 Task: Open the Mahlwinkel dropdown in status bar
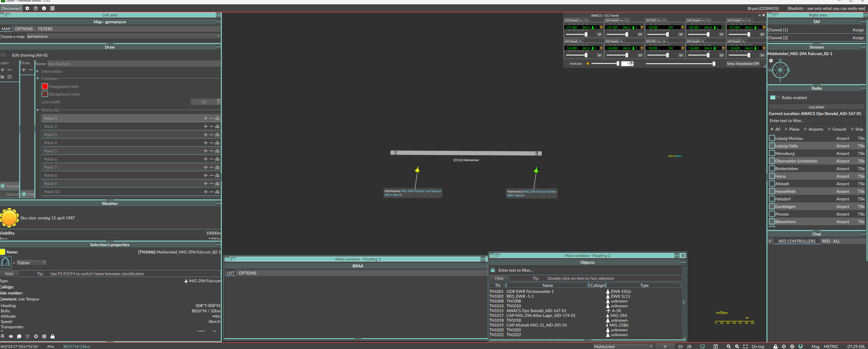pyautogui.click(x=623, y=346)
